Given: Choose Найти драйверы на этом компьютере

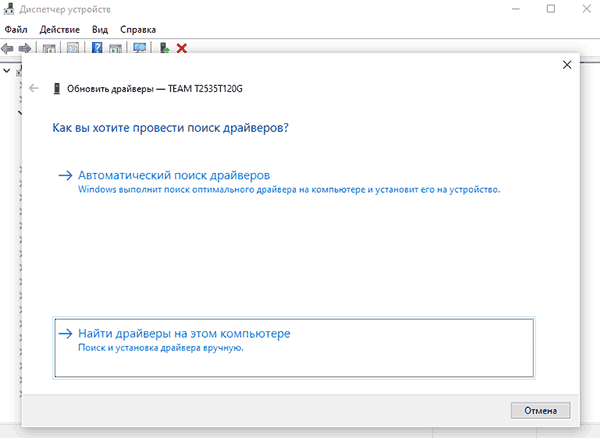Looking at the screenshot, I should click(294, 348).
